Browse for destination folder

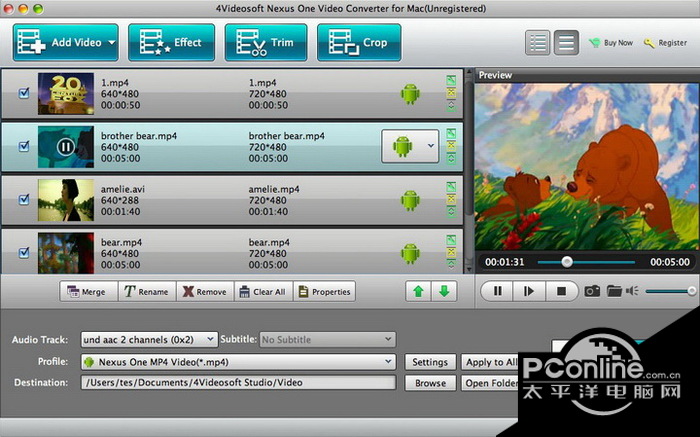click(430, 383)
